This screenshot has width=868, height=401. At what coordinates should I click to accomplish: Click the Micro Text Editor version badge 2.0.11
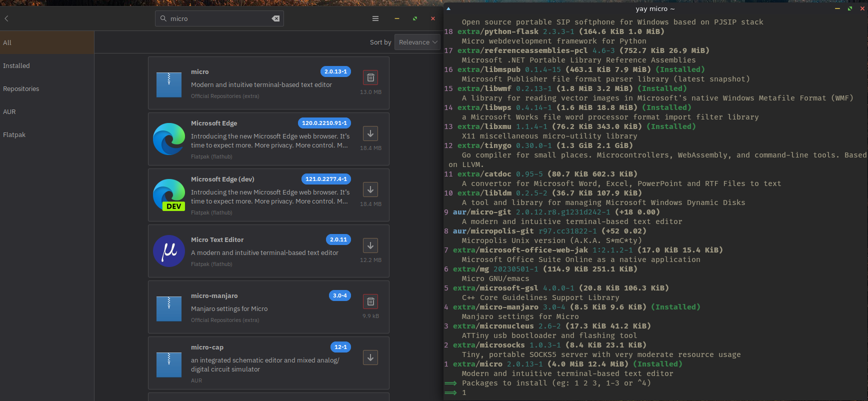pyautogui.click(x=338, y=239)
